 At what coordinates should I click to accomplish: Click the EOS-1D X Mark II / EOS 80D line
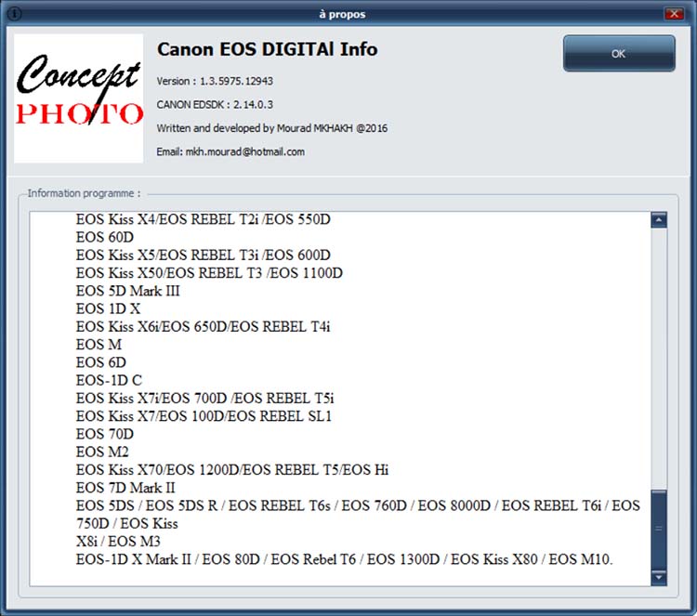point(345,559)
